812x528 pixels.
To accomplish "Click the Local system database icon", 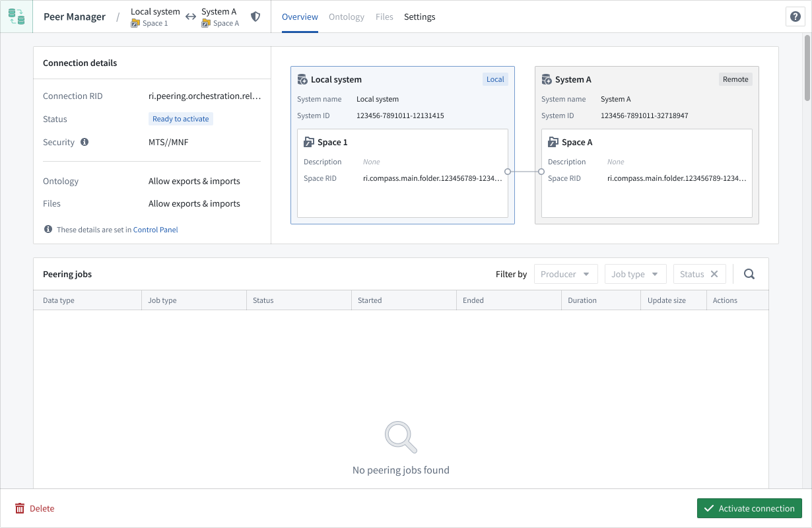I will [x=302, y=80].
